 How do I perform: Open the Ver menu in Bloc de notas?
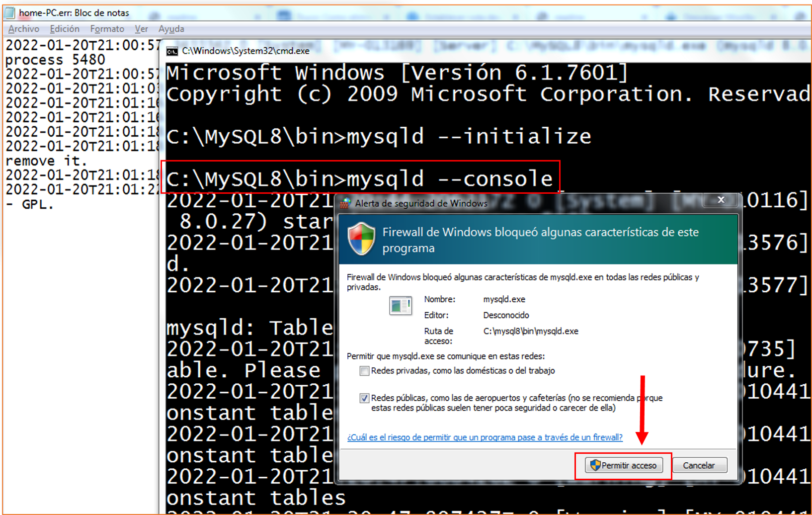click(x=141, y=29)
